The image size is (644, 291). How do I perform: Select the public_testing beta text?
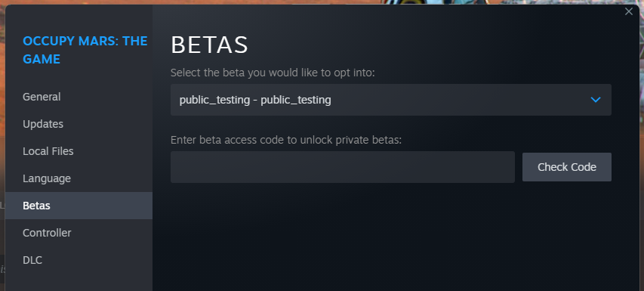pos(255,100)
